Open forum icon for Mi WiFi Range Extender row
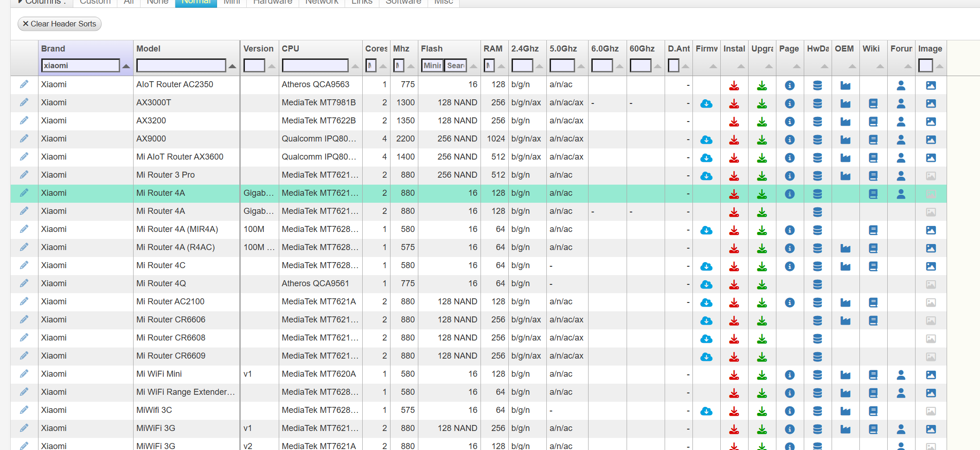The width and height of the screenshot is (980, 450). [901, 393]
